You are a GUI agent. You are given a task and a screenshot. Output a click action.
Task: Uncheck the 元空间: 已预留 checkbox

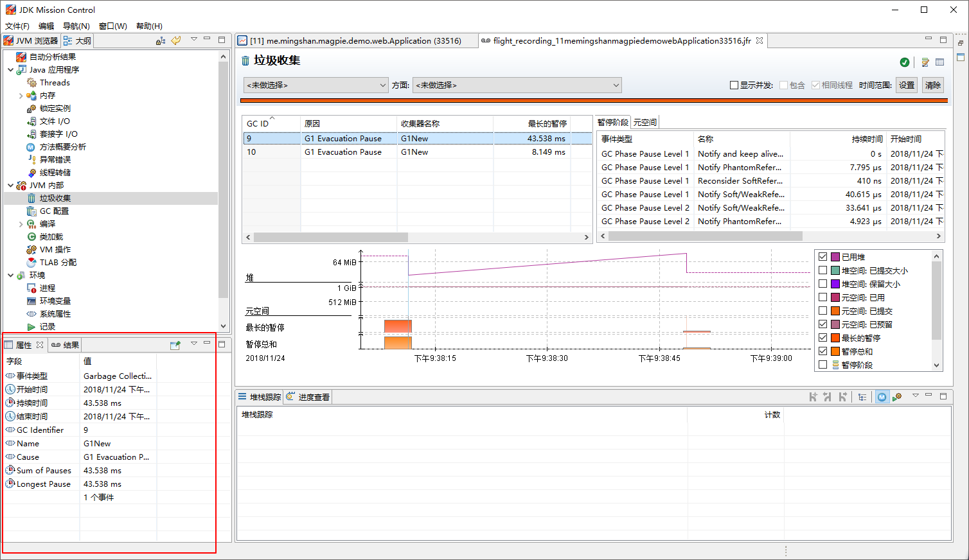pyautogui.click(x=822, y=324)
